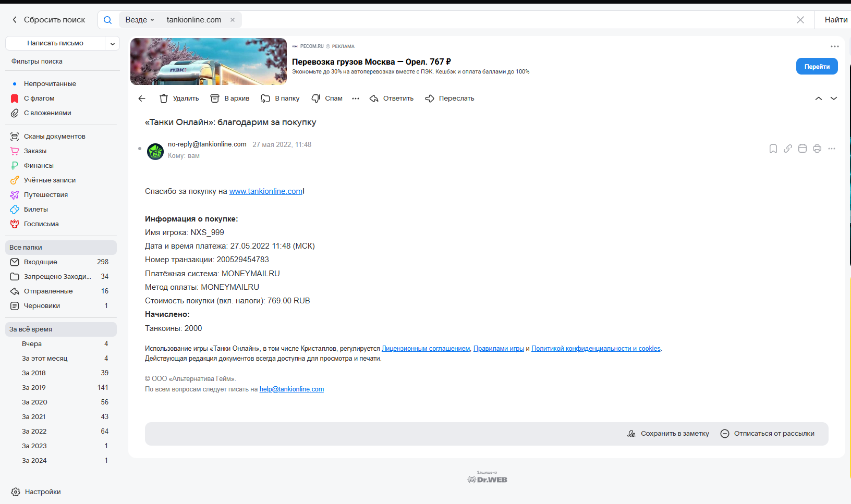The height and width of the screenshot is (504, 851).
Task: Mark the email as 'Спам'
Action: coord(327,99)
